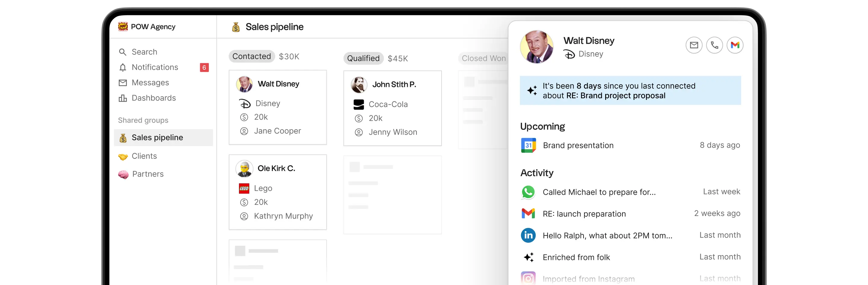Click the sparkle icon beside Enriched from folk
868x285 pixels.
click(x=528, y=257)
